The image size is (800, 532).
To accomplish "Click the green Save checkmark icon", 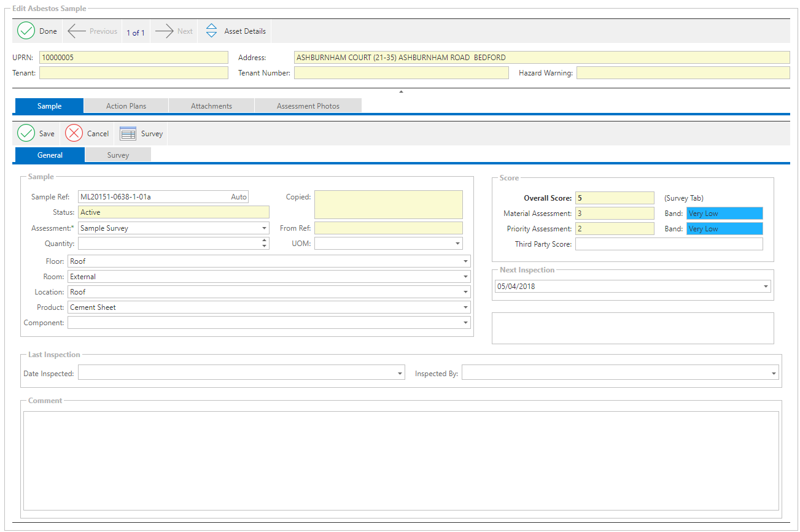I will click(x=26, y=133).
